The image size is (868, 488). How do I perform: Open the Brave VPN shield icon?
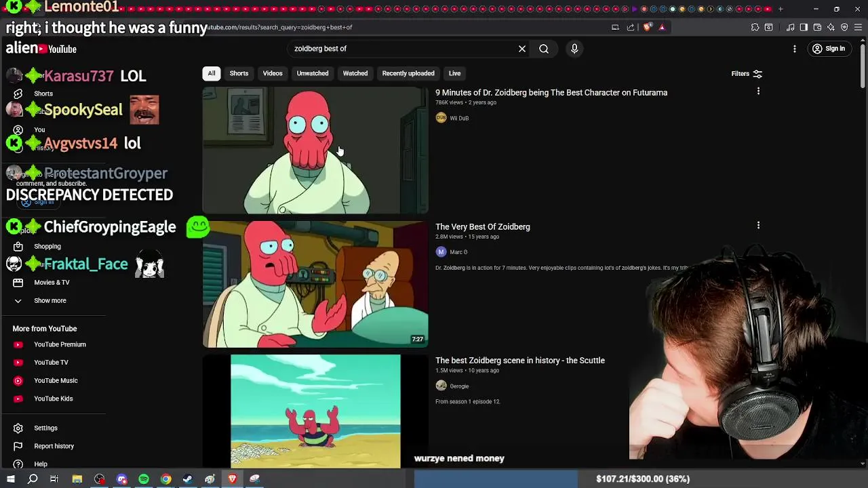844,27
